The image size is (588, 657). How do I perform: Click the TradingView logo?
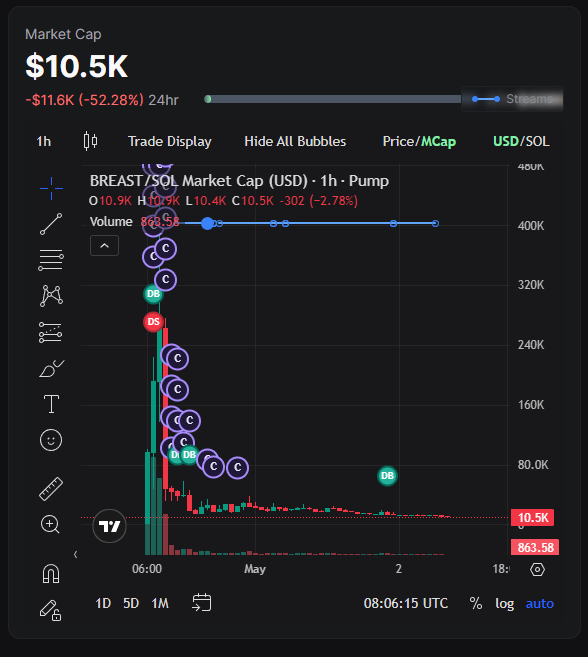109,526
